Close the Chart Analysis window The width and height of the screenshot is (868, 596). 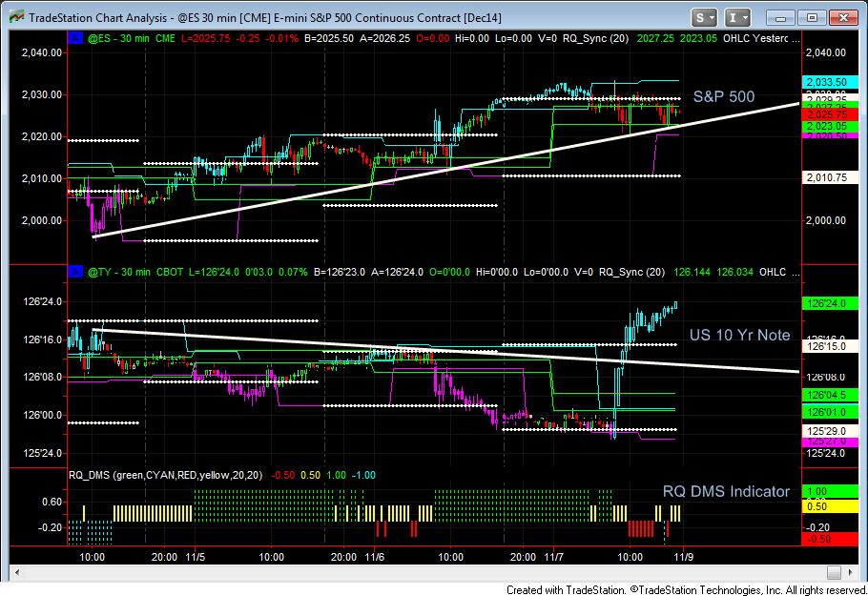[843, 18]
